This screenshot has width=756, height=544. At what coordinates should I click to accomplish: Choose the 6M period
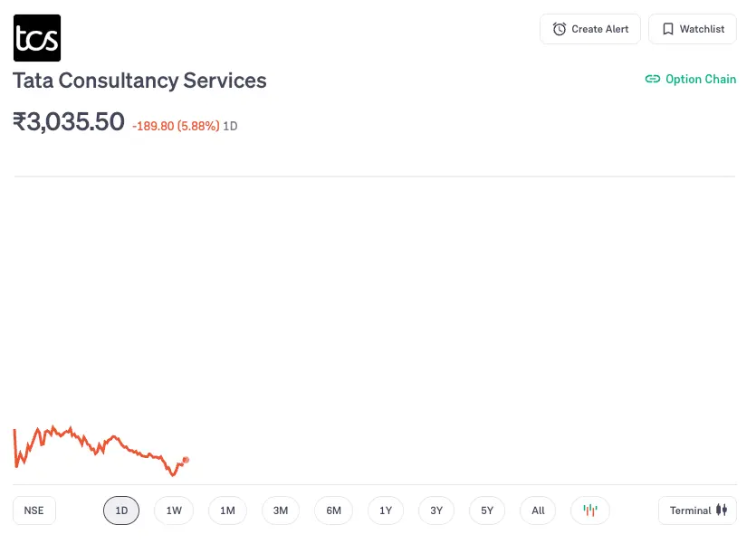pos(333,511)
